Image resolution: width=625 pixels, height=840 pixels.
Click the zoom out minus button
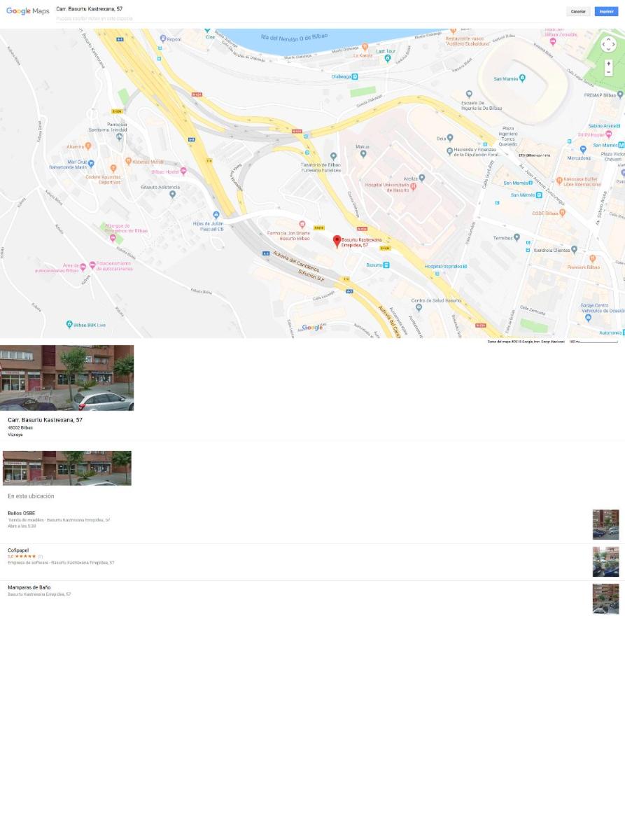pos(608,72)
